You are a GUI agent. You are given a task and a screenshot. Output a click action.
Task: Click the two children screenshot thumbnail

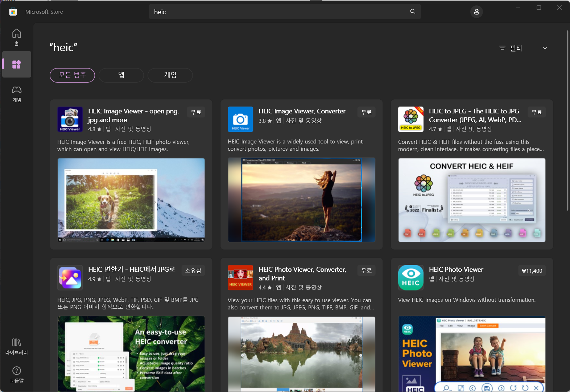point(472,354)
